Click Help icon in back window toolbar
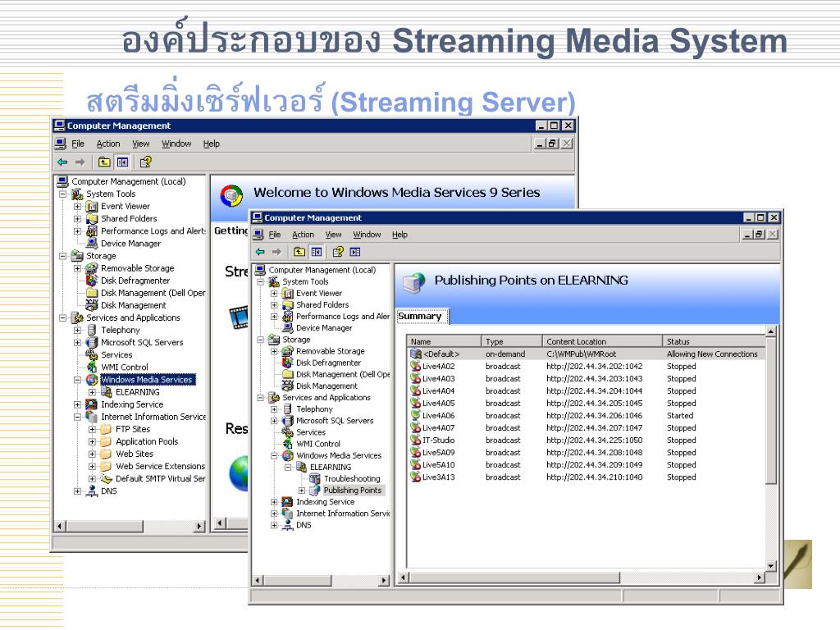 pyautogui.click(x=145, y=162)
